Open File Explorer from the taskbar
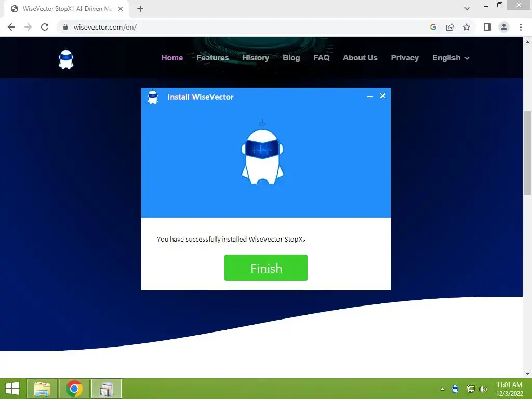 42,389
